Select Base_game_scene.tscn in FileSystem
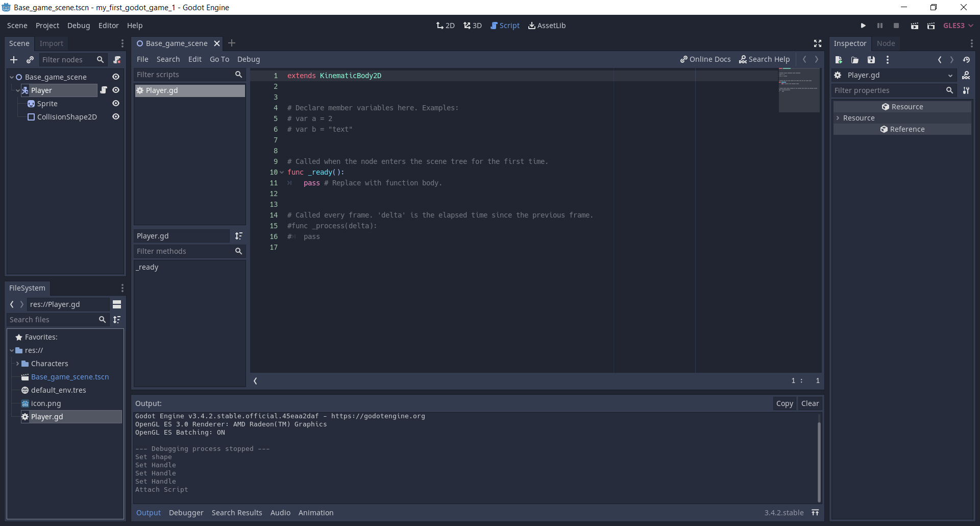Image resolution: width=980 pixels, height=526 pixels. click(70, 377)
